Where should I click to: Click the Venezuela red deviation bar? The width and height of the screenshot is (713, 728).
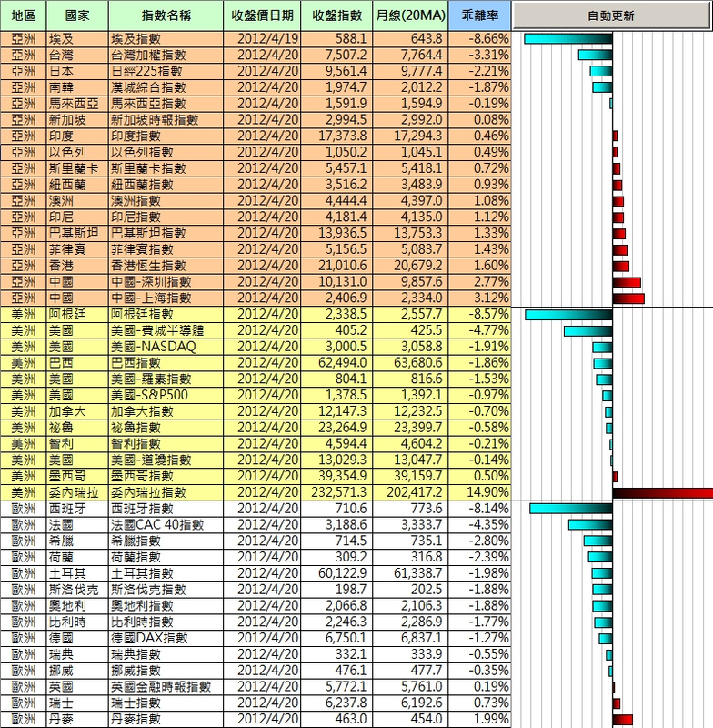tap(662, 492)
